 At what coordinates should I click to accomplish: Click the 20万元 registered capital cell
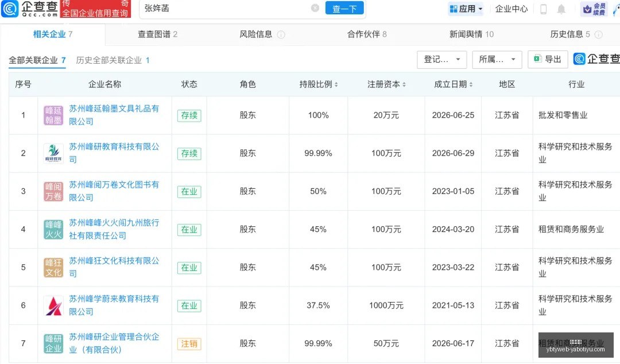(386, 115)
